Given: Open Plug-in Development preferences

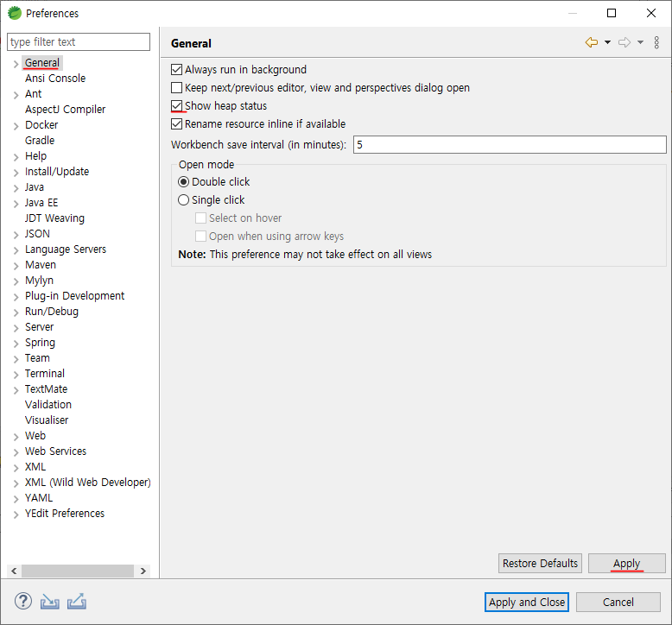Looking at the screenshot, I should pos(74,296).
